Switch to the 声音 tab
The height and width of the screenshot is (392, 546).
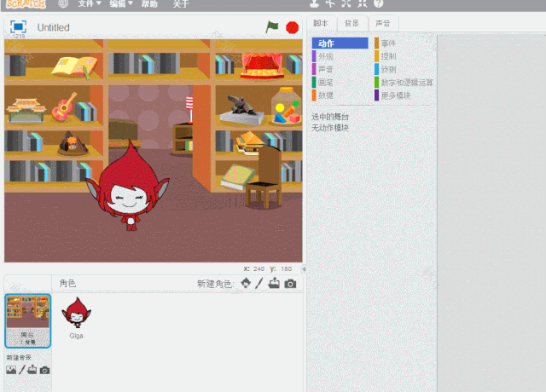click(x=384, y=23)
